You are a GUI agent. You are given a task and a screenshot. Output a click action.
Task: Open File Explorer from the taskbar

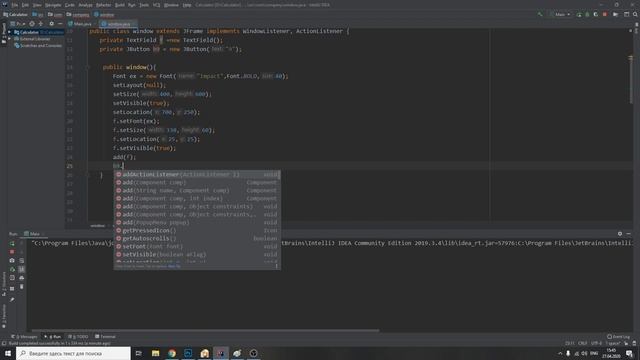pyautogui.click(x=156, y=353)
